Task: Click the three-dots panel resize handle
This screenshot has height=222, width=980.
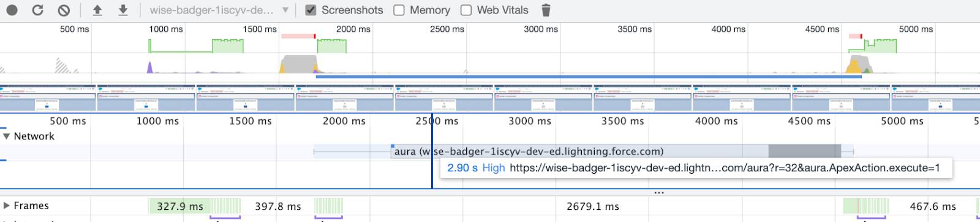Action: point(658,192)
